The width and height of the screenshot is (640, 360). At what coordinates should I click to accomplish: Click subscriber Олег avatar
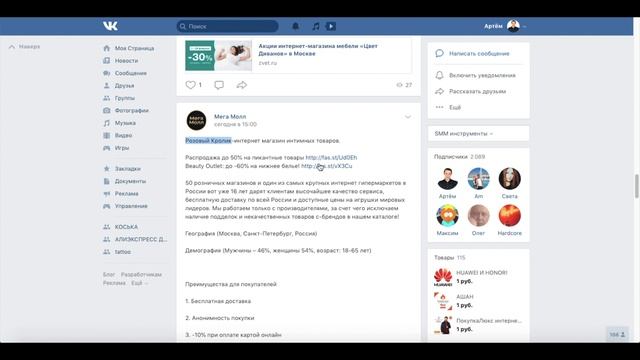click(478, 216)
